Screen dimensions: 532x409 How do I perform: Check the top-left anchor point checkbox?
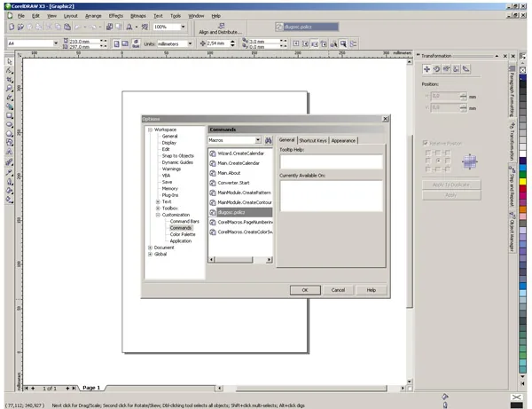click(x=426, y=152)
